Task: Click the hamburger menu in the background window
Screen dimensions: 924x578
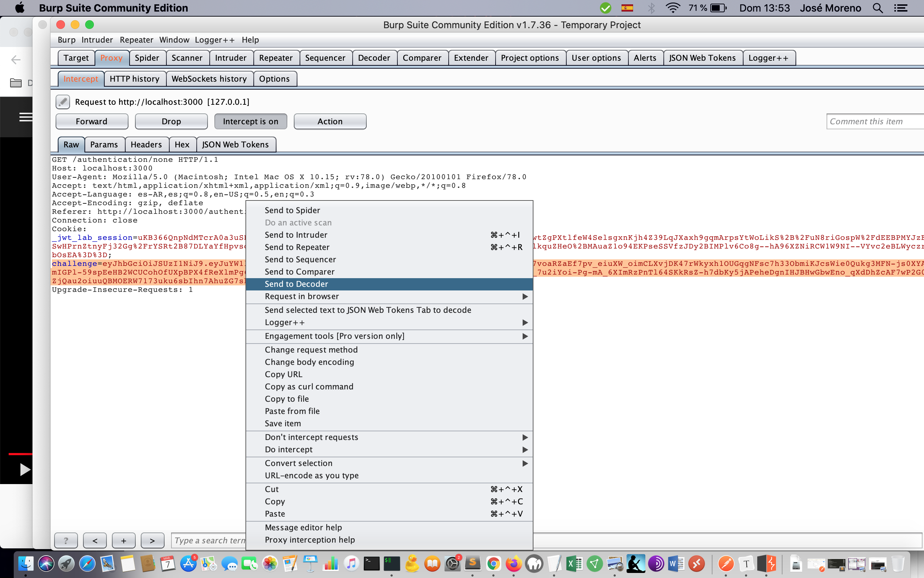Action: [26, 117]
